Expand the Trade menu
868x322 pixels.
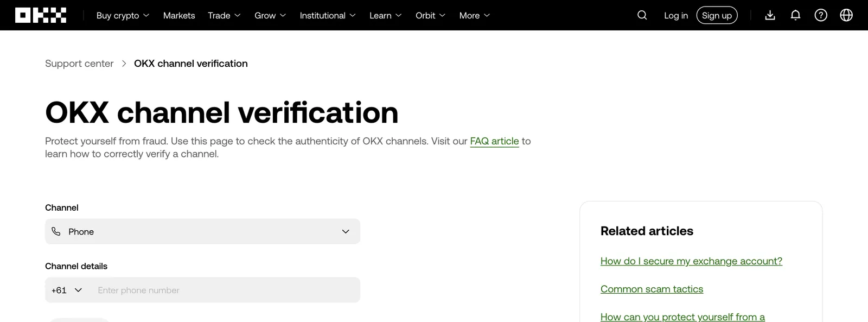pyautogui.click(x=224, y=15)
